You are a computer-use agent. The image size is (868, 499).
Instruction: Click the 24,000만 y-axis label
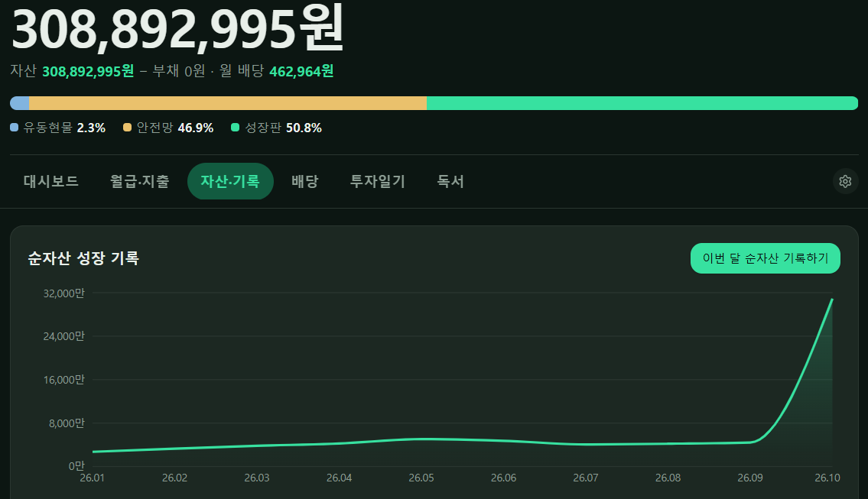coord(64,336)
